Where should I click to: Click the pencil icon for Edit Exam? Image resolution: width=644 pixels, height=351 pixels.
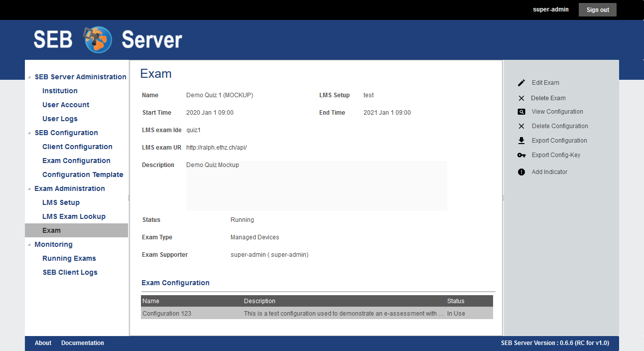coord(521,83)
